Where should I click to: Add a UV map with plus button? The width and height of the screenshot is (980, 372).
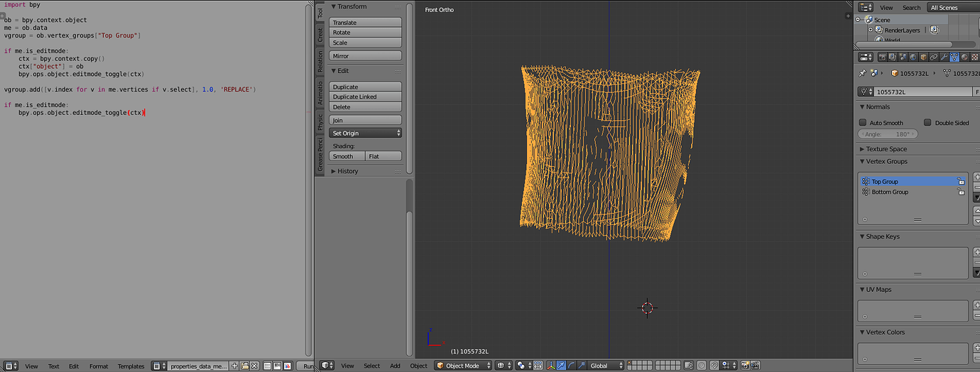coord(976,305)
